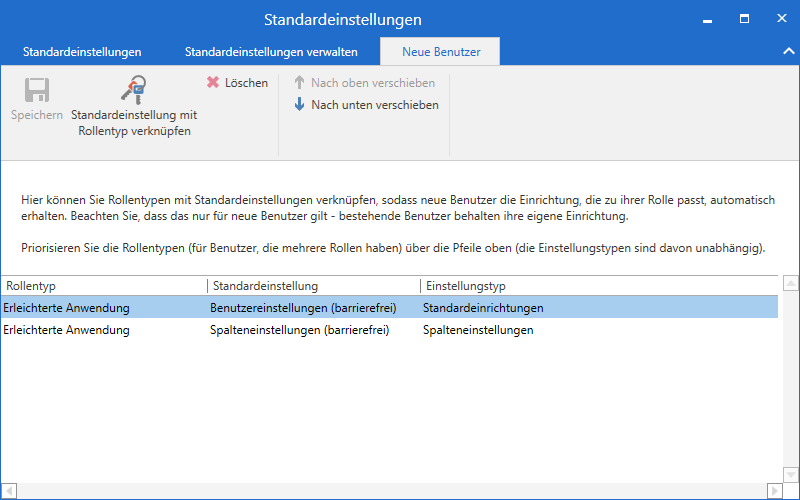Collapse the ribbon with the chevron

click(787, 51)
